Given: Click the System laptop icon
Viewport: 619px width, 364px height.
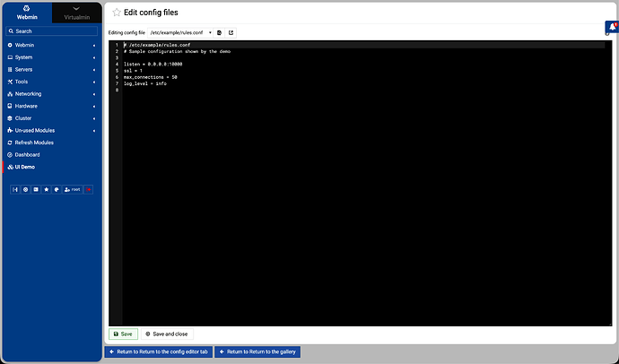Looking at the screenshot, I should coord(10,57).
